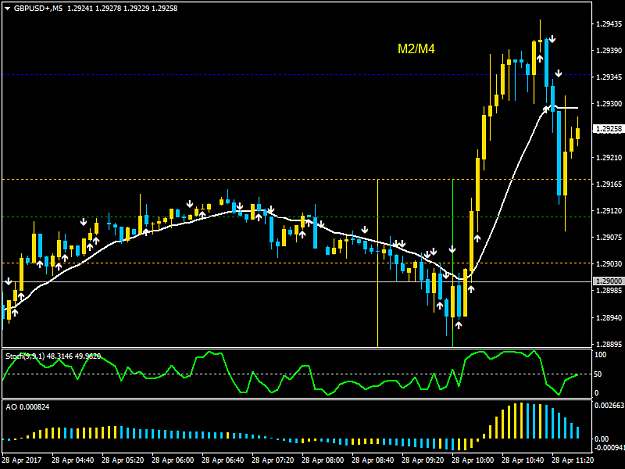Click the 28 Apr 10:00 time label

[473, 460]
